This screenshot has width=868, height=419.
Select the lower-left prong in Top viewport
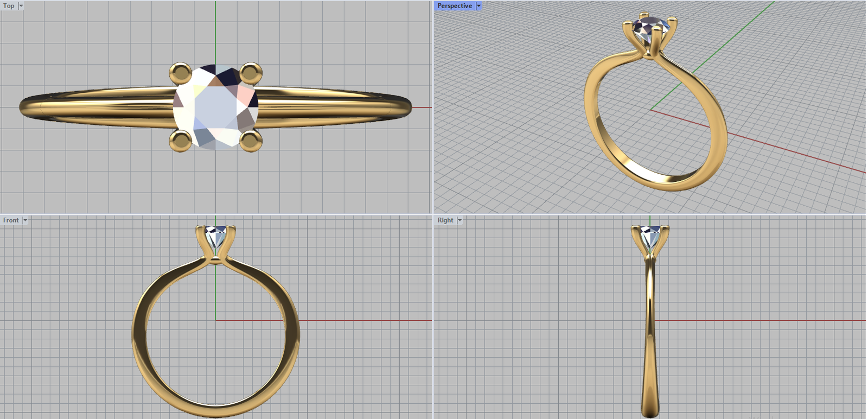coord(180,141)
